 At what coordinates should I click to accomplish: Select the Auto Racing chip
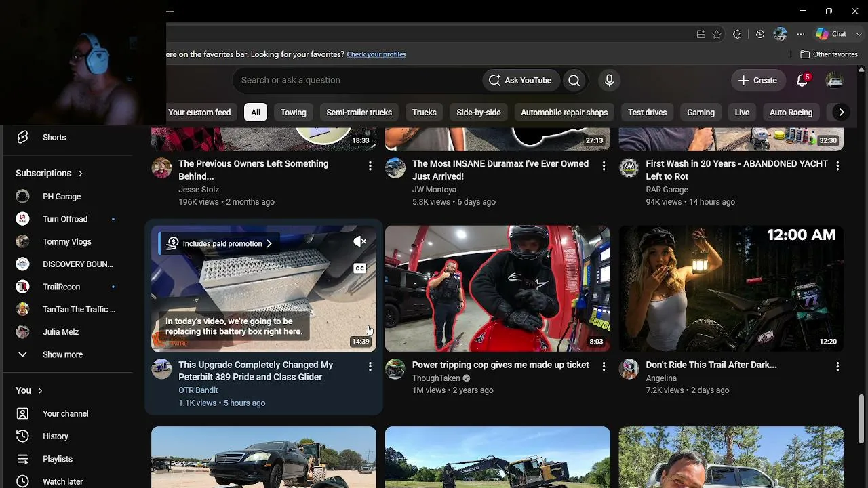click(791, 113)
